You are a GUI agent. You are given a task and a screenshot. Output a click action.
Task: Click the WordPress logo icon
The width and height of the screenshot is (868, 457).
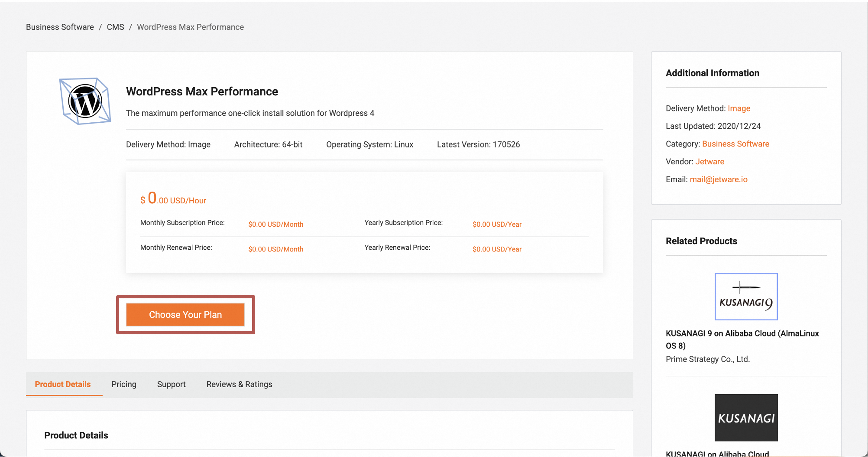coord(85,101)
